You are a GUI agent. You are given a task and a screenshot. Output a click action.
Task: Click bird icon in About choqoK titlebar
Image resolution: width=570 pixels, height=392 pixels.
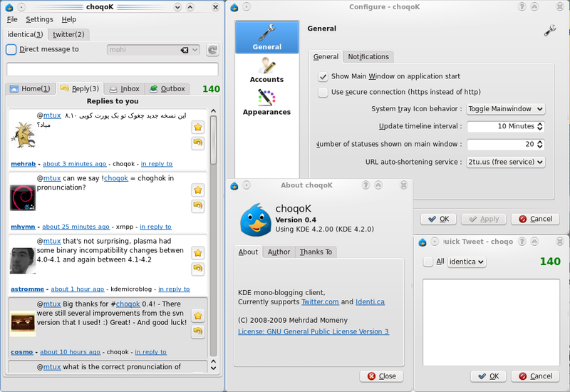pyautogui.click(x=234, y=186)
